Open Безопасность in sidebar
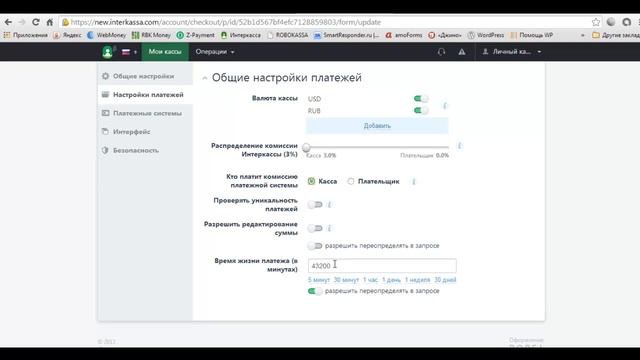The image size is (640, 360). [x=145, y=150]
